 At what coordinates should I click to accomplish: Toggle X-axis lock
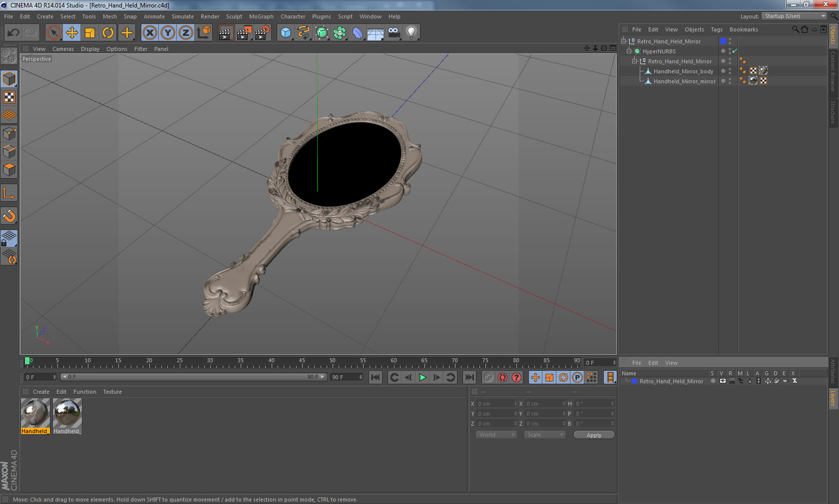point(149,33)
